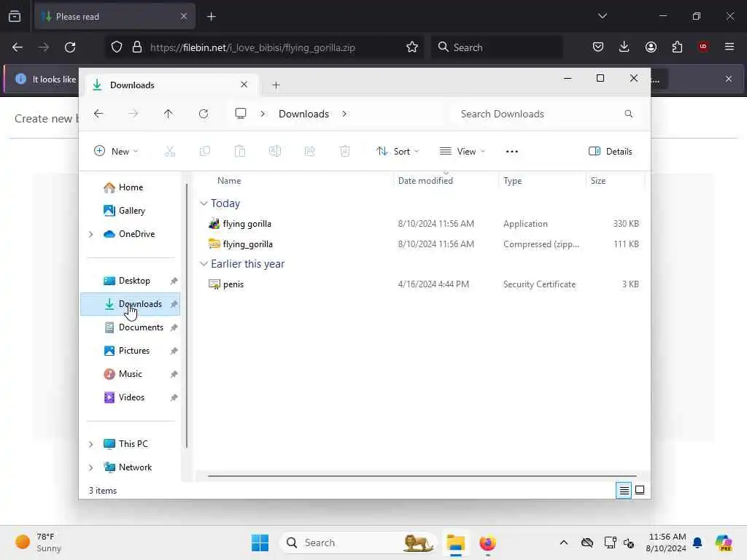Image resolution: width=747 pixels, height=560 pixels.
Task: Open Documents in navigation pane
Action: click(130, 327)
